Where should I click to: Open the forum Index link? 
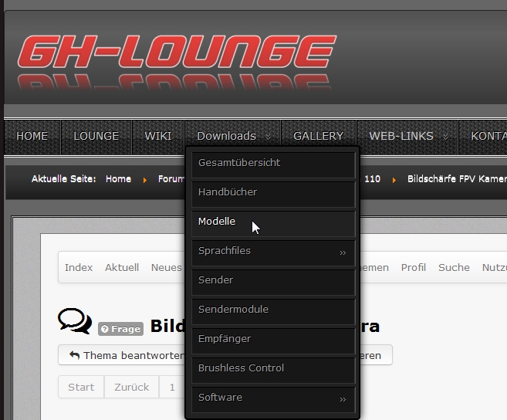pos(79,267)
